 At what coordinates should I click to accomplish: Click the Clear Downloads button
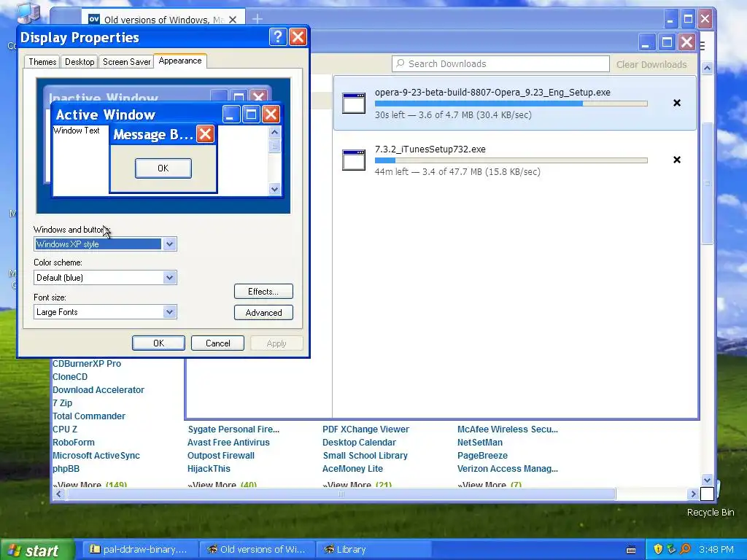pos(651,64)
